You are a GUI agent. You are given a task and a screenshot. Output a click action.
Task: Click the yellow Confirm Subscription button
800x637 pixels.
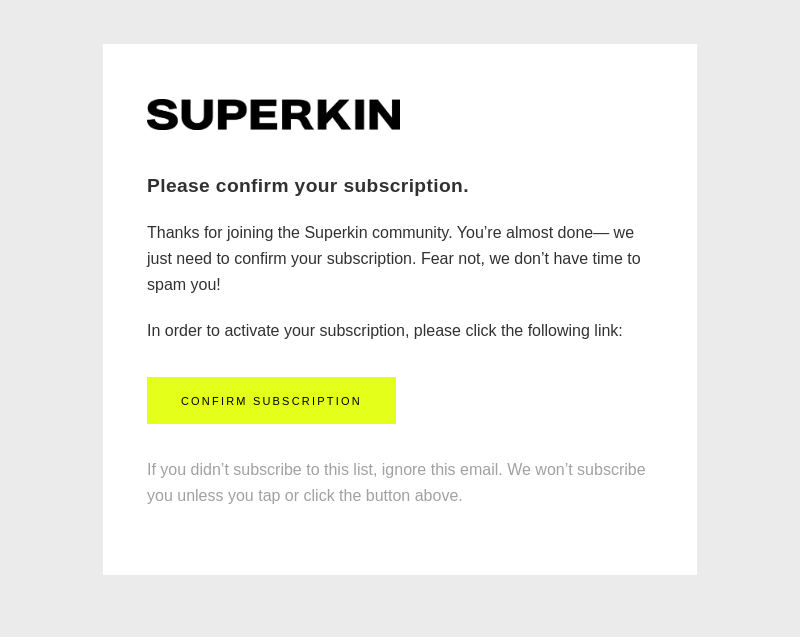[x=271, y=400]
